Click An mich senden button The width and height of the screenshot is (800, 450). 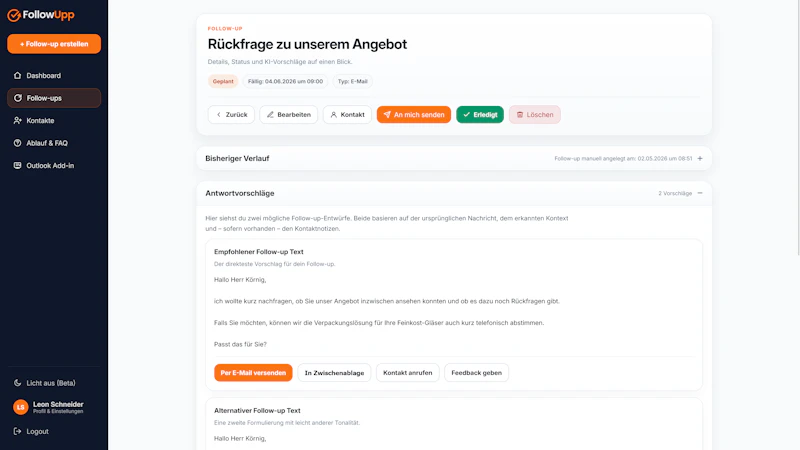414,114
